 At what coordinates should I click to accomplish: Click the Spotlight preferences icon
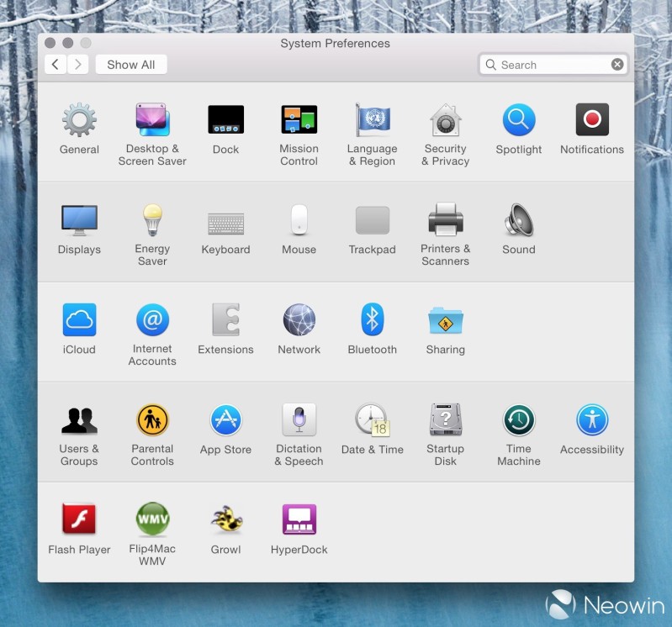coord(519,120)
